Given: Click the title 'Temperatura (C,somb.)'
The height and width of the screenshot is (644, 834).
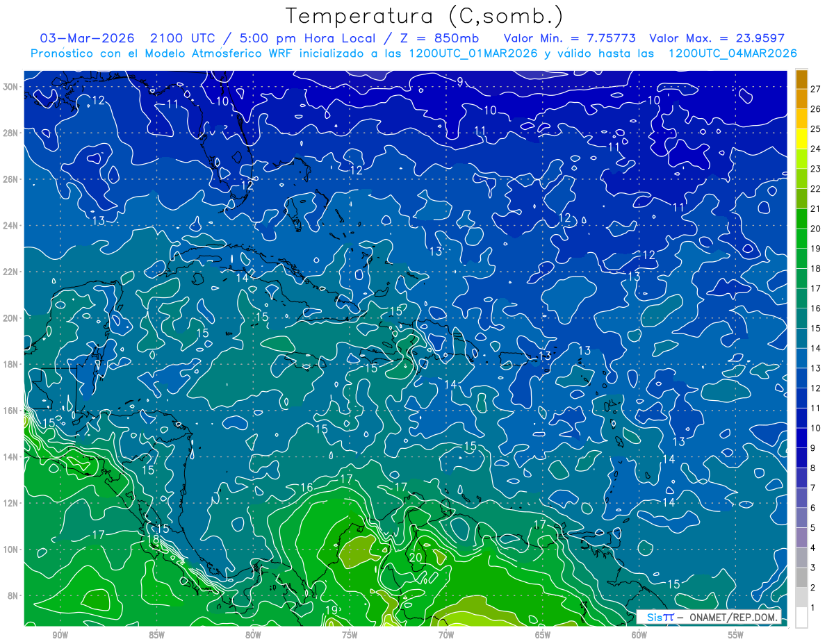Looking at the screenshot, I should click(425, 16).
